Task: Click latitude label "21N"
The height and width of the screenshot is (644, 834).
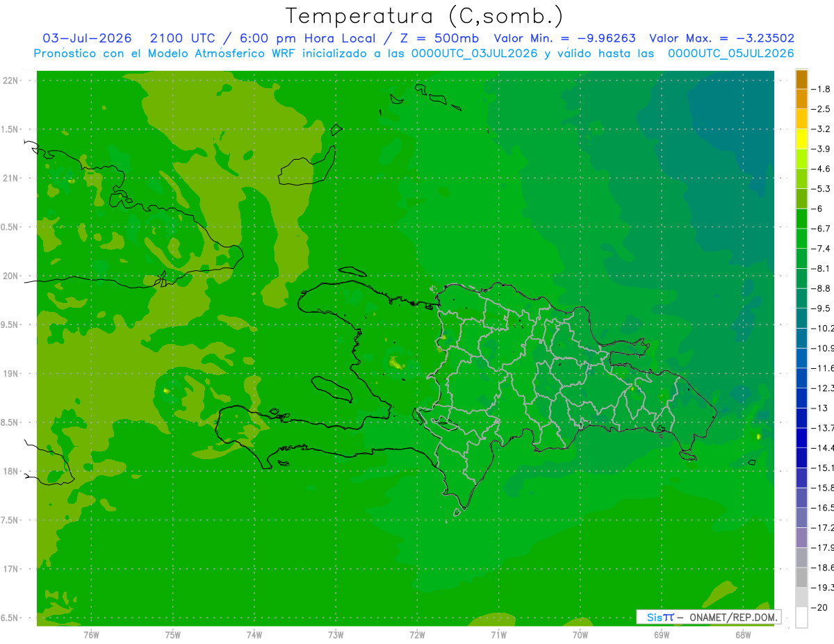Action: tap(10, 179)
